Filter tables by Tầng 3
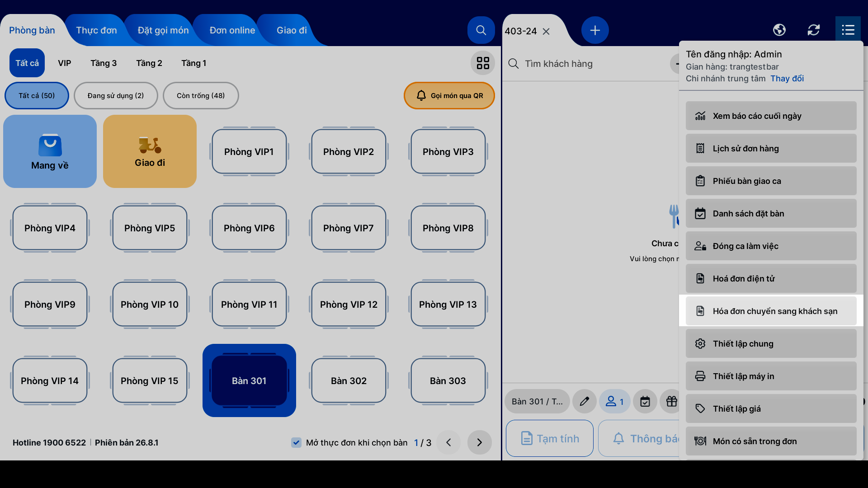 coord(104,63)
